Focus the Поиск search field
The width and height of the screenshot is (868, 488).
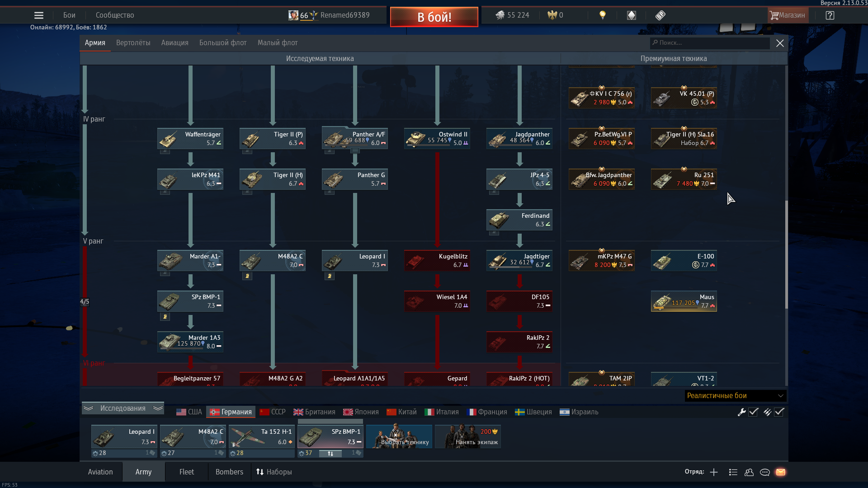click(x=710, y=43)
